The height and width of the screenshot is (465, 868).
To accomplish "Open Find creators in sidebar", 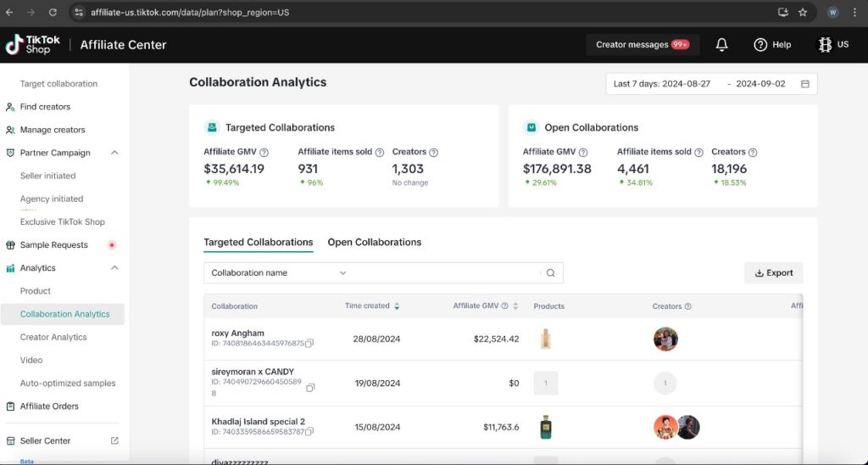I will [x=45, y=106].
